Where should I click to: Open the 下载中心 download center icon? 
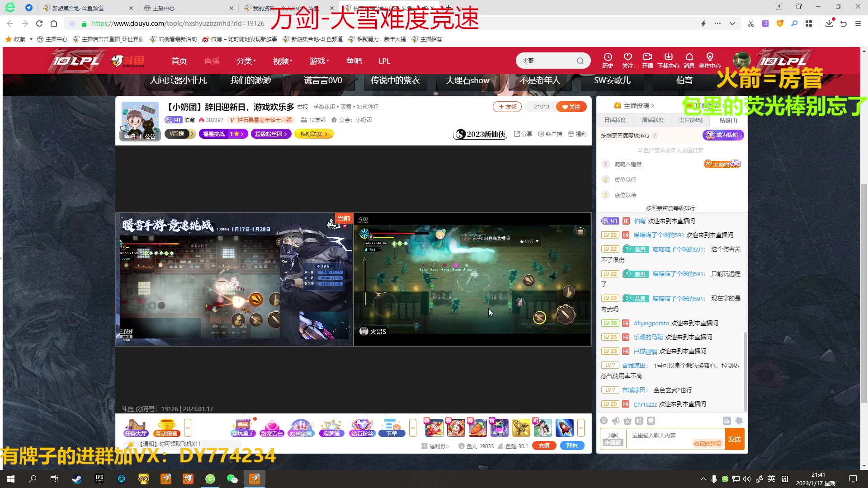pos(668,61)
